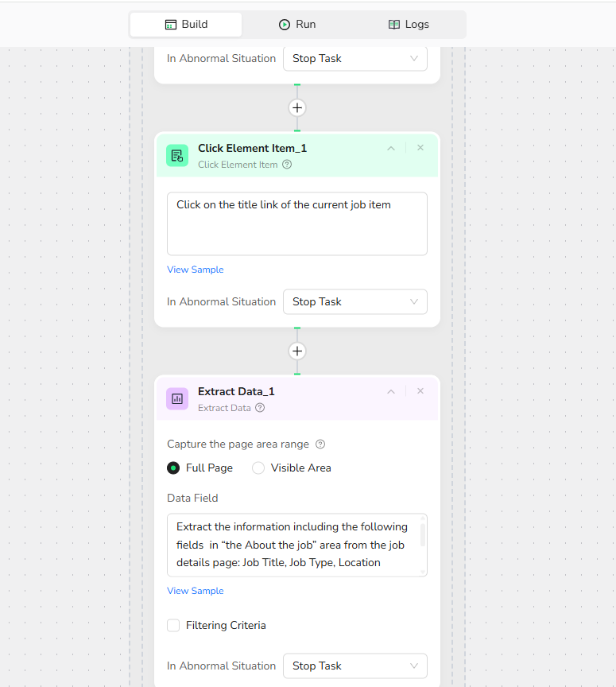616x687 pixels.
Task: Select the Visible Area radio option
Action: 258,468
